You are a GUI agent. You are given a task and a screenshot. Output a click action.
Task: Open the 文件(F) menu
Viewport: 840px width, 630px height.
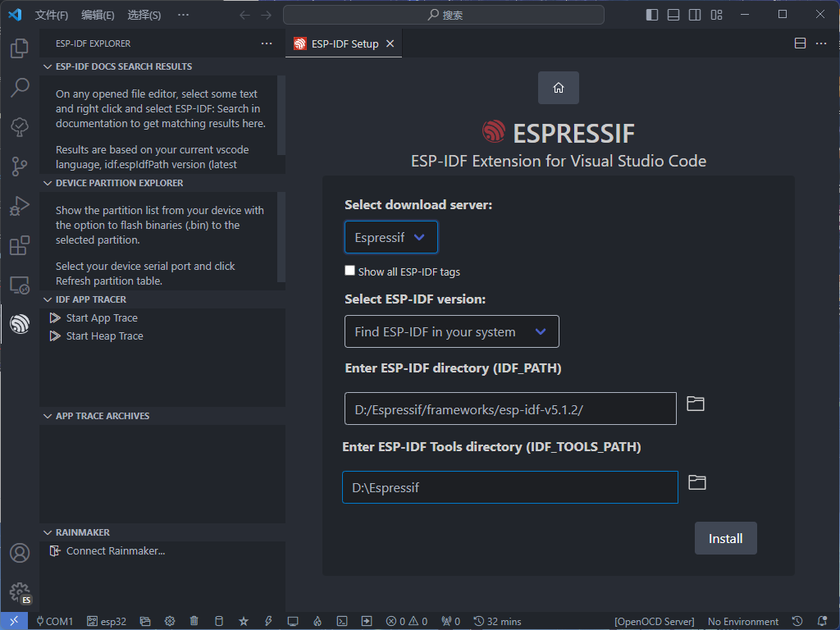point(52,15)
